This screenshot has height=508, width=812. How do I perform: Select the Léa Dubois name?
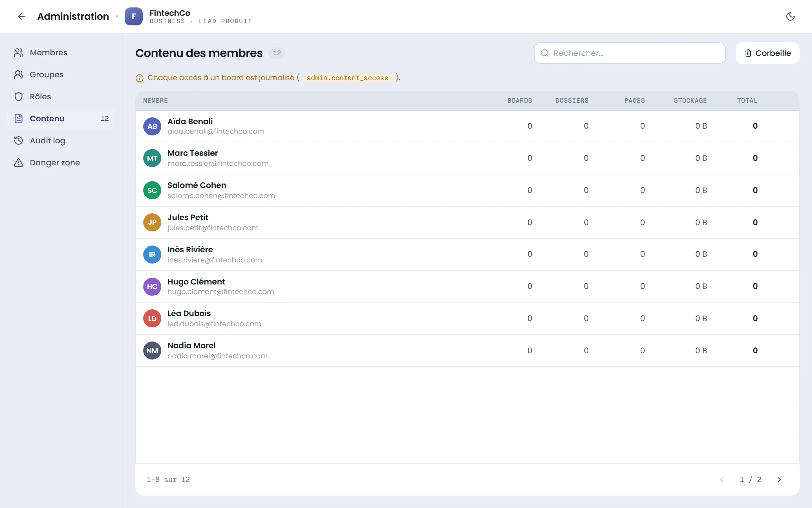point(189,314)
